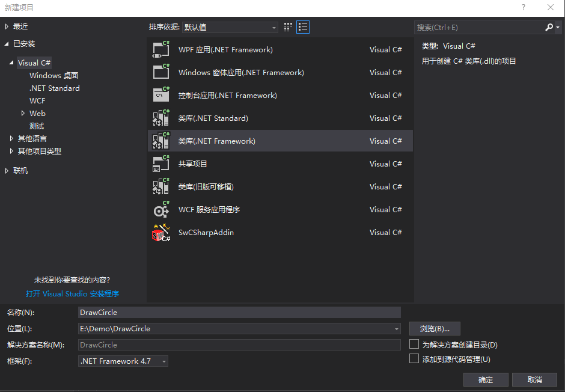The width and height of the screenshot is (565, 392).
Task: Expand the Web tree node
Action: (x=23, y=113)
